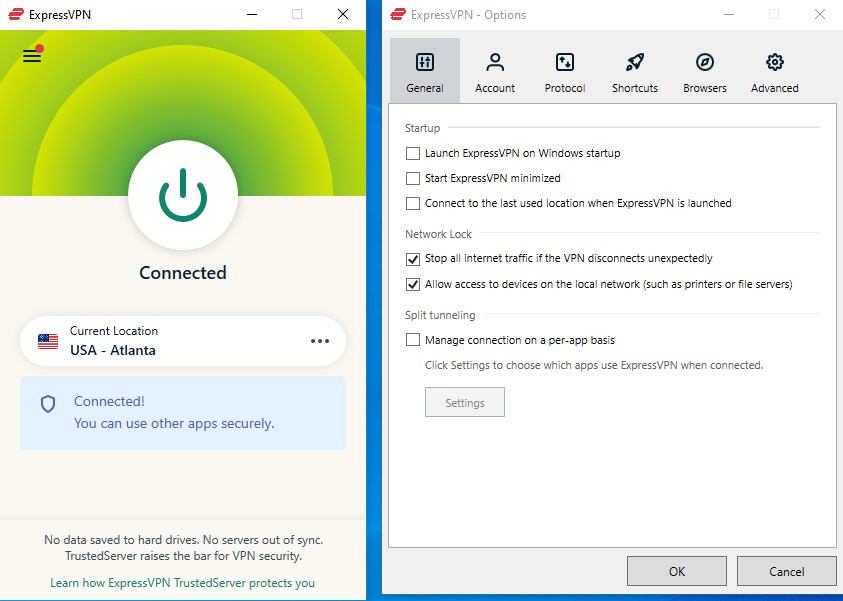Click the 'Startup' section heading
The image size is (843, 601).
(x=423, y=128)
